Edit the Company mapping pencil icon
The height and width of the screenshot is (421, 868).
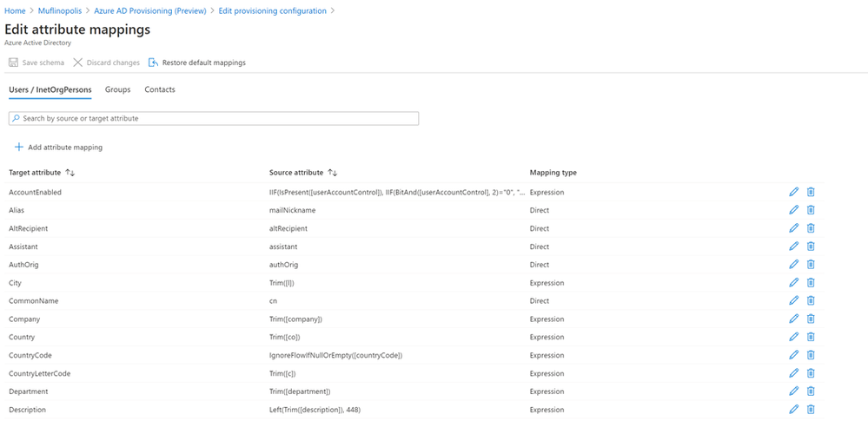(x=793, y=319)
